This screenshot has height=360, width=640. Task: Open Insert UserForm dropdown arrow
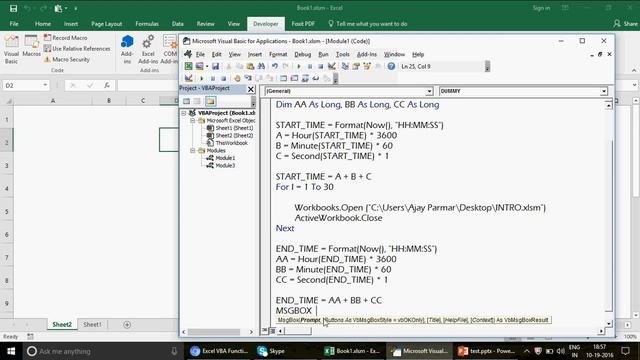[x=207, y=66]
